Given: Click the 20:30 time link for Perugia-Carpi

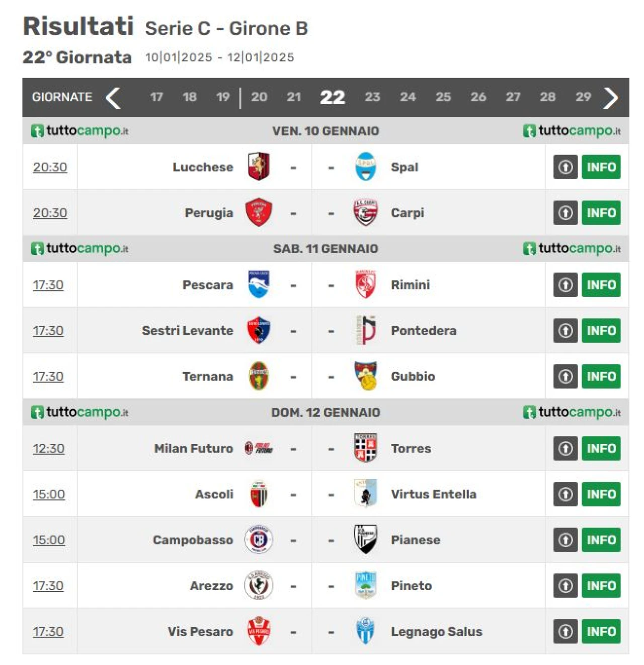Looking at the screenshot, I should pos(50,213).
